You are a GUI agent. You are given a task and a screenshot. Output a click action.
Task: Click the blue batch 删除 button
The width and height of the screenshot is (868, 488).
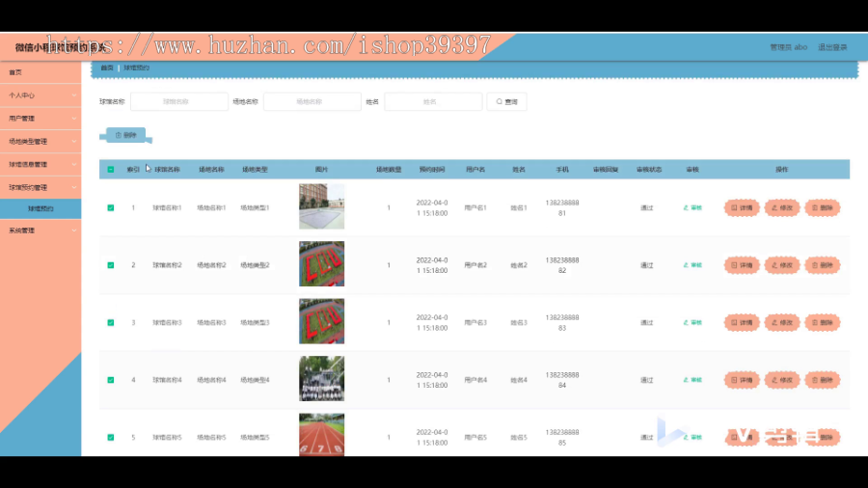coord(125,135)
